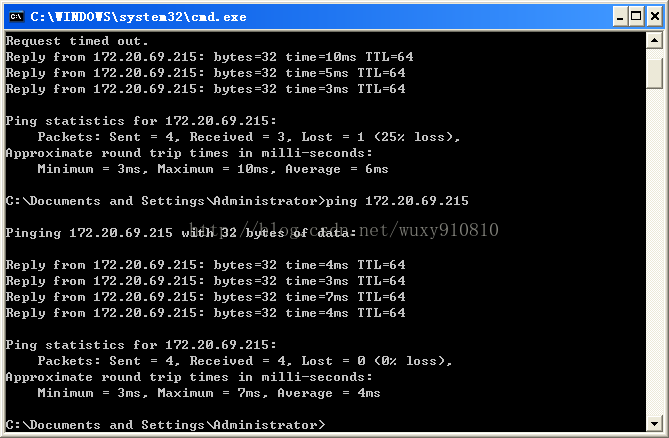Click the typed "ping 172.20.69.215" command
The image size is (669, 438).
point(398,201)
